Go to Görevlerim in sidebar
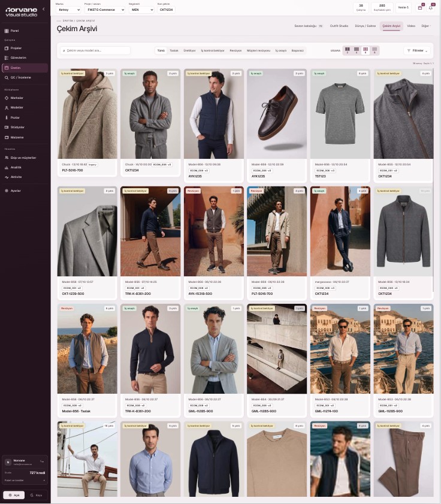The height and width of the screenshot is (504, 441). pyautogui.click(x=25, y=58)
